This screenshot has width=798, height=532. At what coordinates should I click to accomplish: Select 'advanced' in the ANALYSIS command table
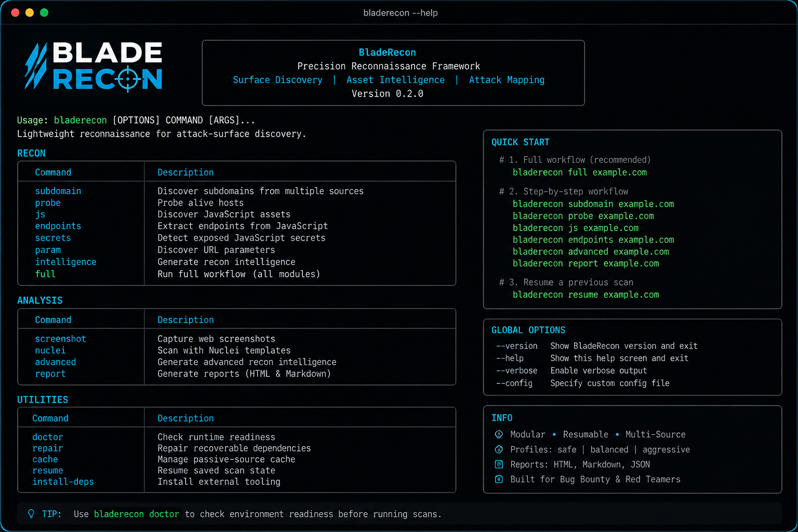tap(56, 362)
